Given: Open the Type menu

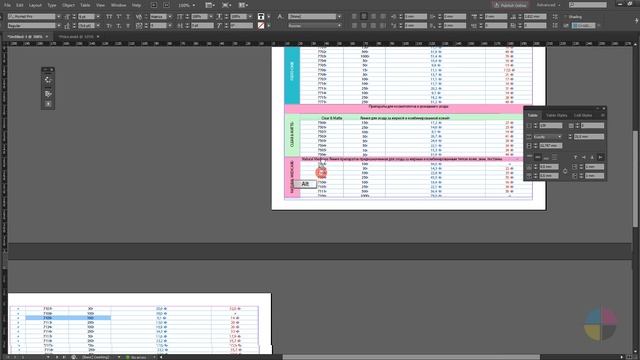Looking at the screenshot, I should point(52,5).
